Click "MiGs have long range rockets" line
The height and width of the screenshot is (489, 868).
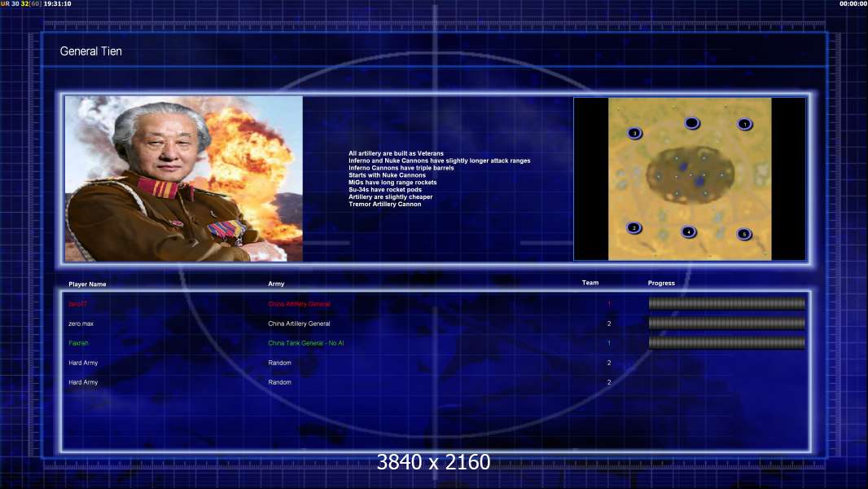(x=392, y=183)
